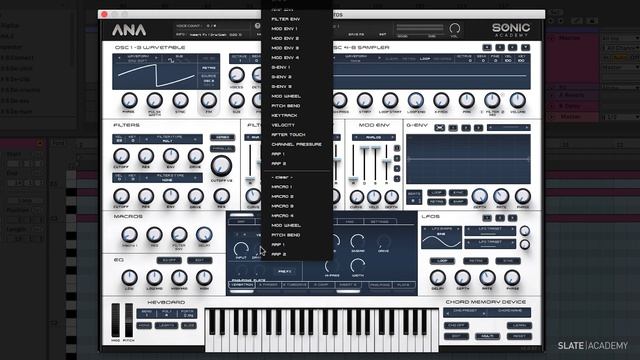Open the second LFO target selector
Image resolution: width=640 pixels, height=360 pixels.
pos(491,244)
